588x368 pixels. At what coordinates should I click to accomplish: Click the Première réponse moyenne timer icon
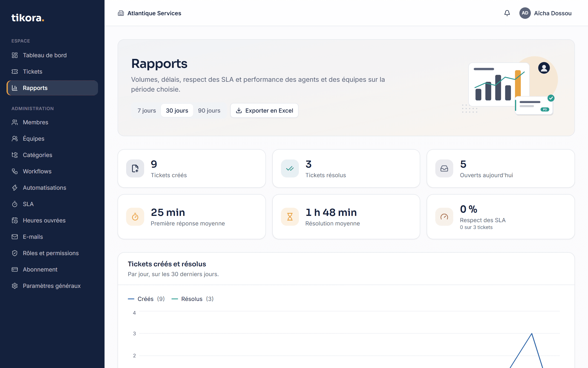point(135,217)
